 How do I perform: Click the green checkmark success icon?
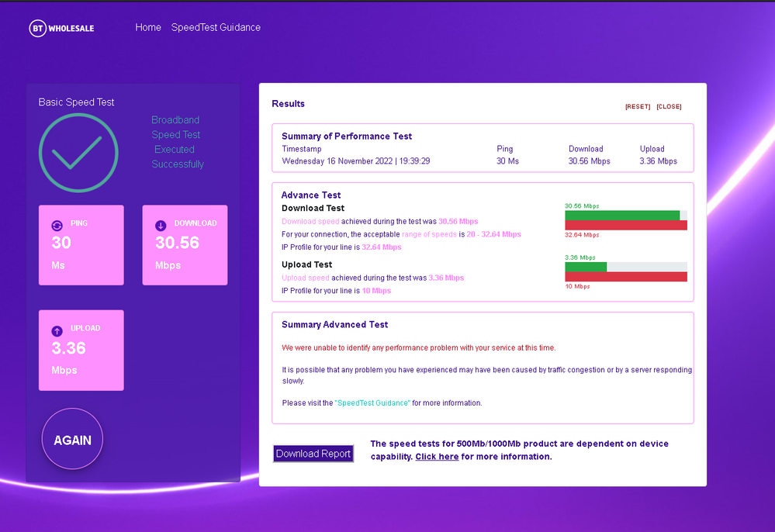[78, 152]
